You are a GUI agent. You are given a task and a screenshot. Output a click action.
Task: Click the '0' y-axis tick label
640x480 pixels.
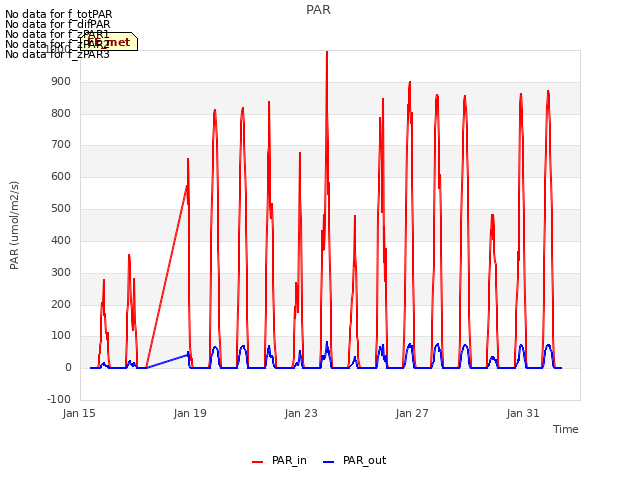(68, 367)
